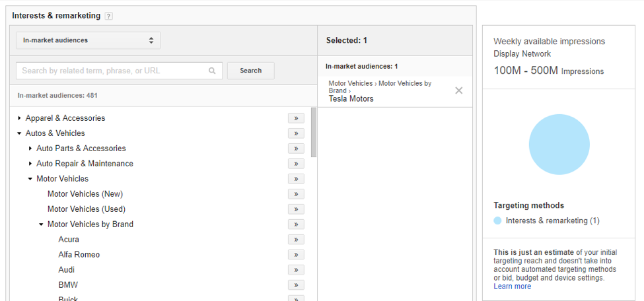Expand the Apparel & Accessories category
644x301 pixels.
20,118
